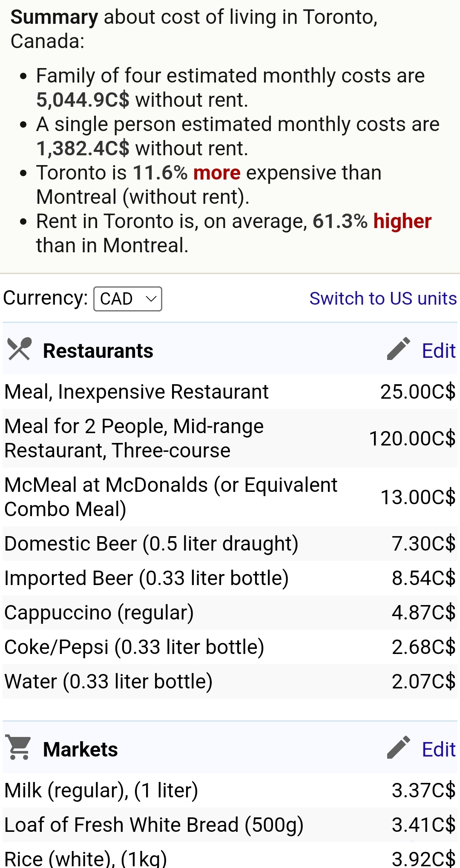
Task: Click the Markets section heading
Action: point(80,749)
